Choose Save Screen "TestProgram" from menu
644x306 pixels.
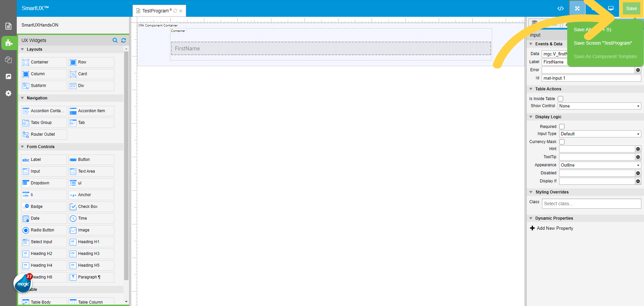(603, 43)
